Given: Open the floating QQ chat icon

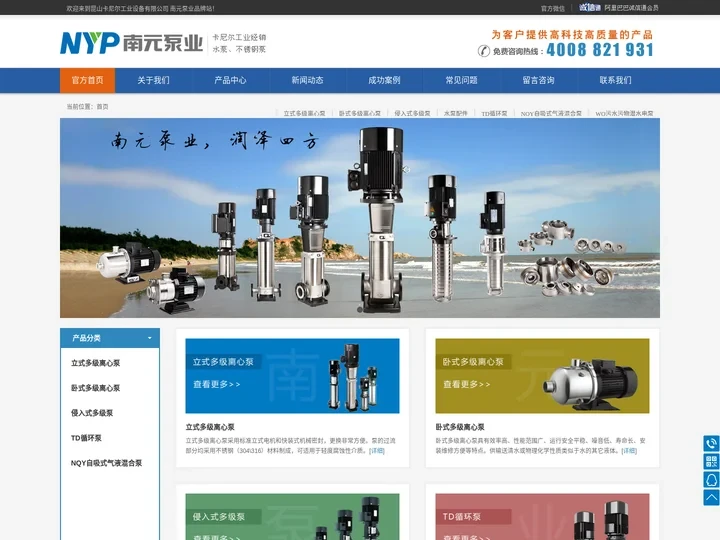Looking at the screenshot, I should [x=711, y=480].
